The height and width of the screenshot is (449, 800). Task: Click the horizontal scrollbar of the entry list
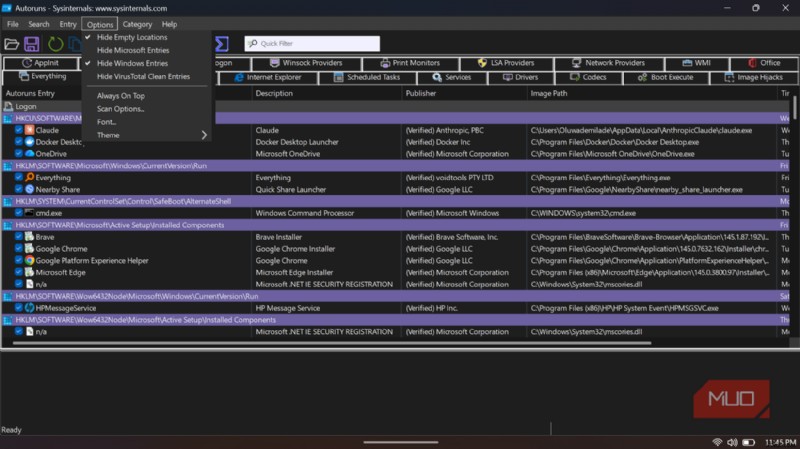[x=332, y=343]
